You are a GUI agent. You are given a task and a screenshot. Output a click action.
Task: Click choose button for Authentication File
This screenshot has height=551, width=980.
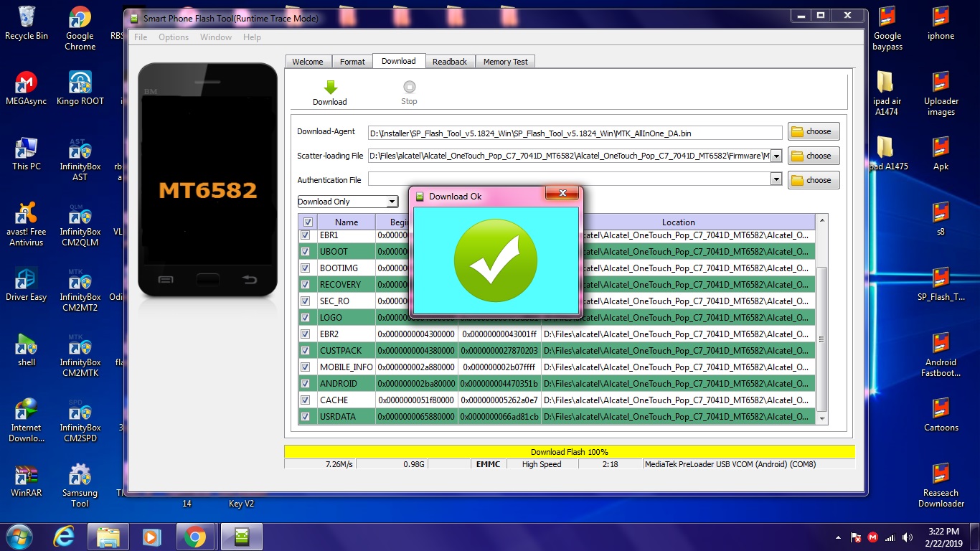(814, 180)
